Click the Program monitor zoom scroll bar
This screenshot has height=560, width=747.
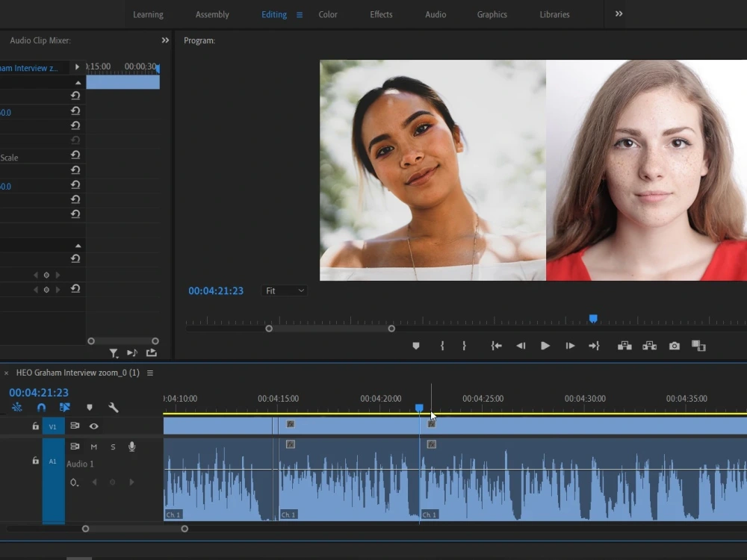(x=330, y=329)
